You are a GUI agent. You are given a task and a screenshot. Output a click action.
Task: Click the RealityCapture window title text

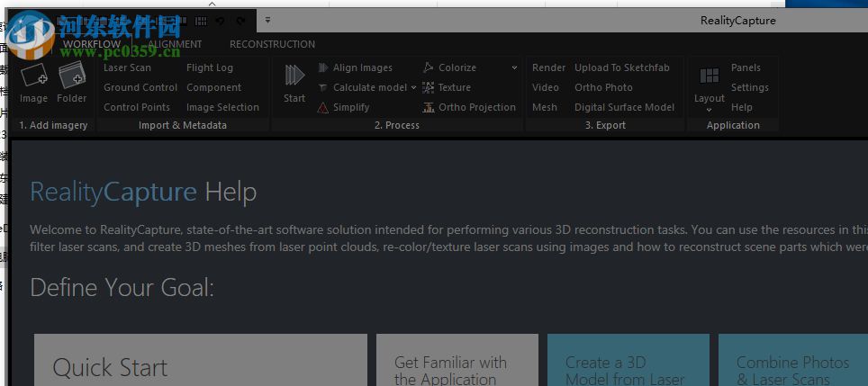tap(738, 21)
